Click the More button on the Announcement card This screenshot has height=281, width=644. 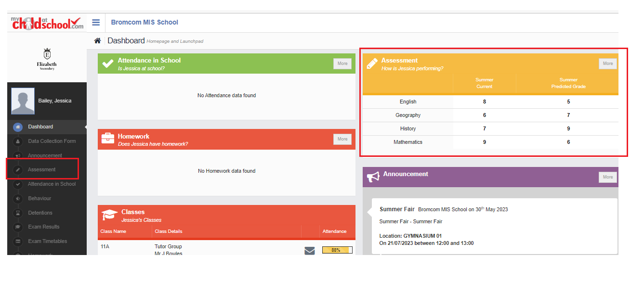point(608,177)
